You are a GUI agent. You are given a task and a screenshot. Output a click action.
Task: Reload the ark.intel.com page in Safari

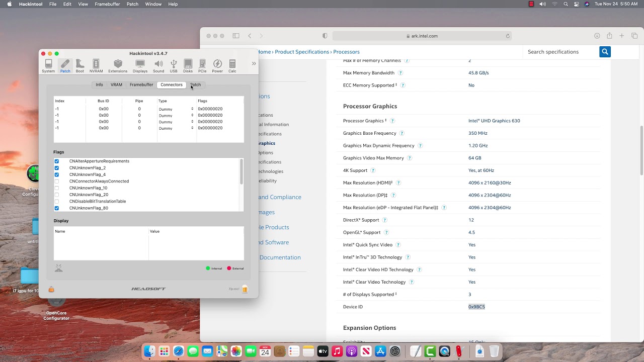[508, 36]
